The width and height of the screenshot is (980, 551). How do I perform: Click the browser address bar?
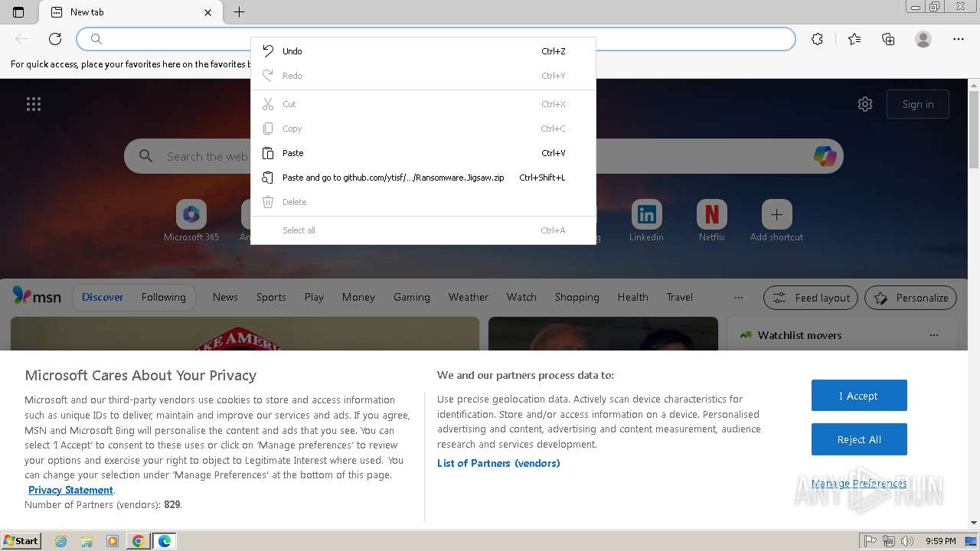pyautogui.click(x=436, y=39)
